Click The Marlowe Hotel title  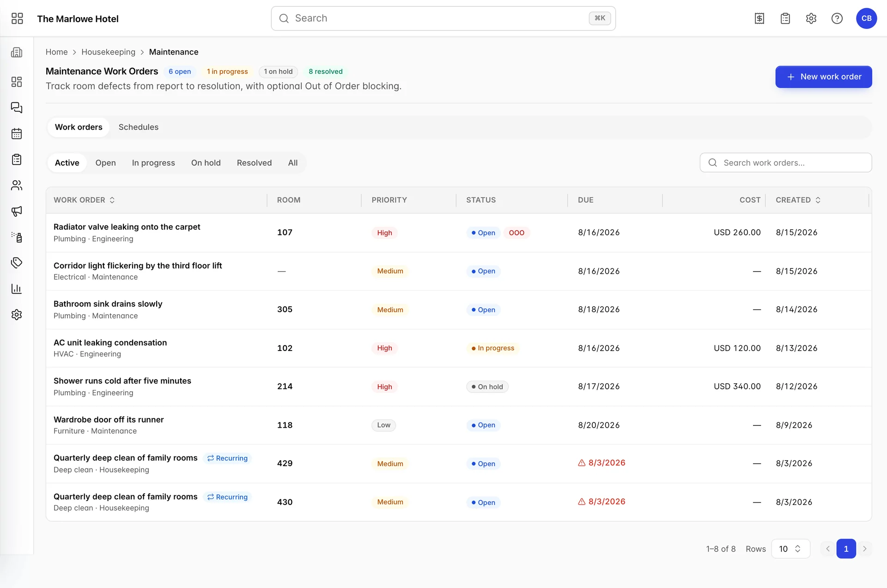[78, 19]
